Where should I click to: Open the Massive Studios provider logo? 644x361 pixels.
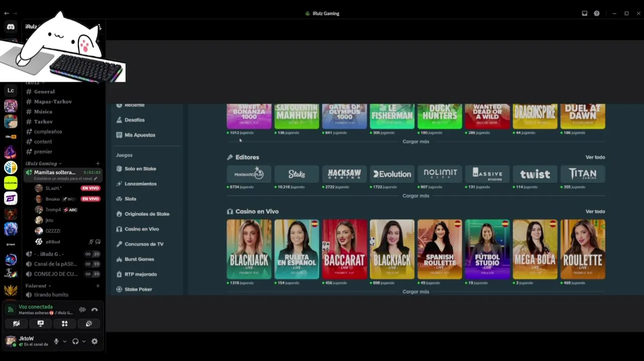pos(487,174)
